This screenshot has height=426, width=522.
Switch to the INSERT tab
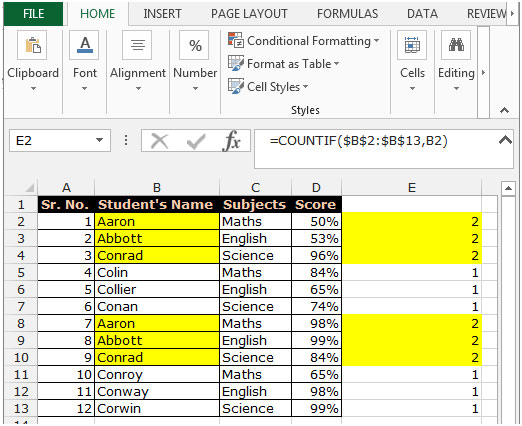(162, 14)
